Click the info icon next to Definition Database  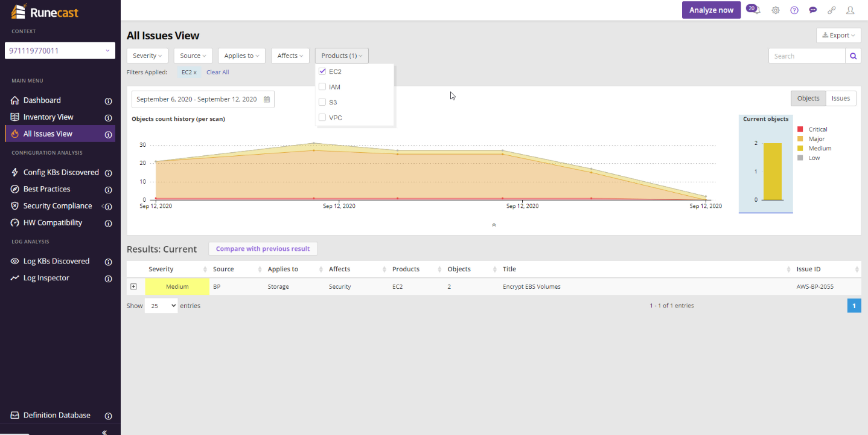109,416
